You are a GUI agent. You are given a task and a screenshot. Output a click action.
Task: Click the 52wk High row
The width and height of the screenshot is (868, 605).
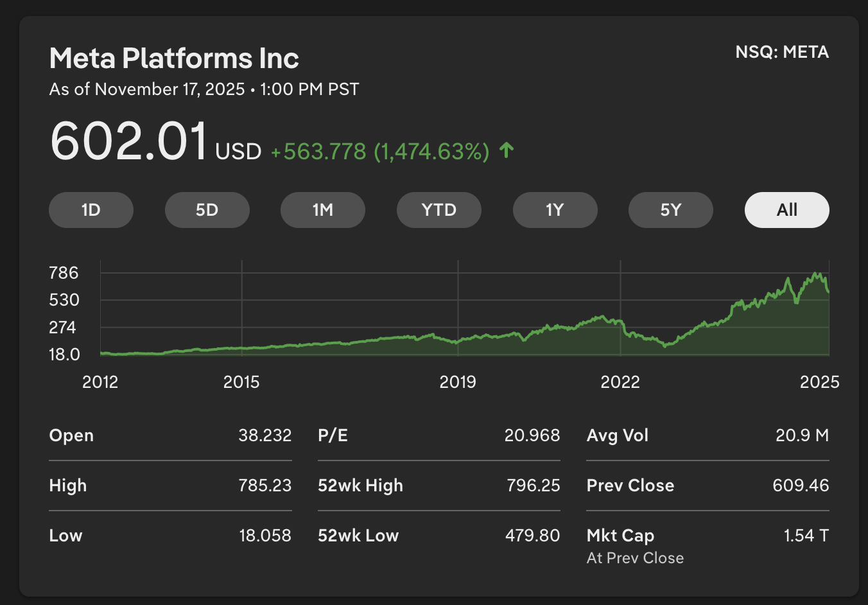438,486
